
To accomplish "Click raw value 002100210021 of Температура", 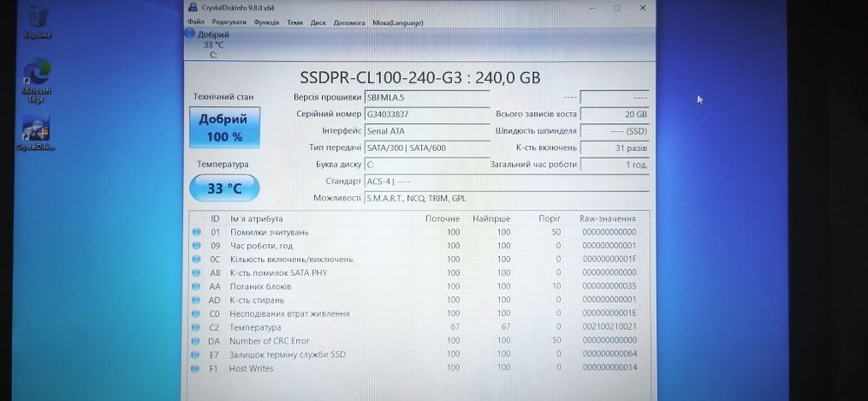I will [x=609, y=327].
